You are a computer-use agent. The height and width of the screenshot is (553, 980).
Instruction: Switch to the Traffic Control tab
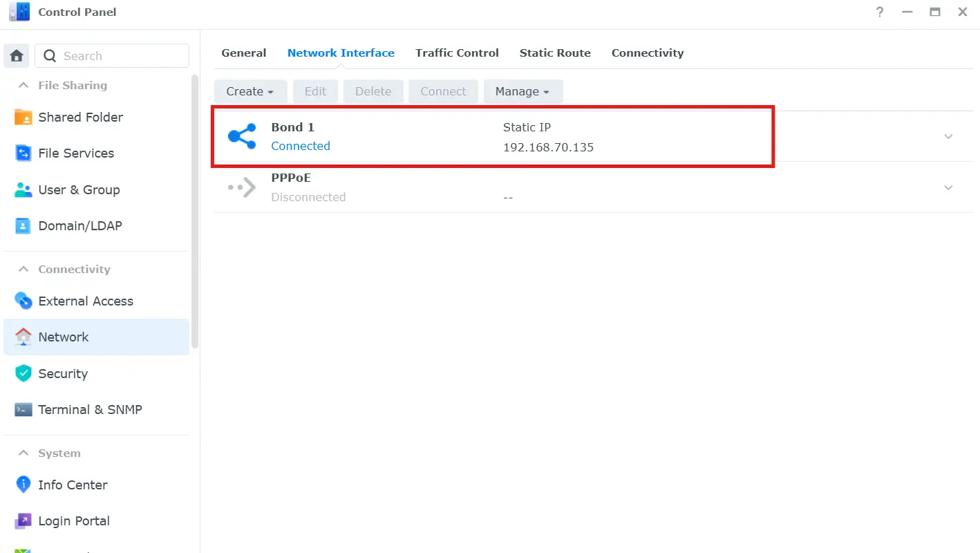pos(457,53)
